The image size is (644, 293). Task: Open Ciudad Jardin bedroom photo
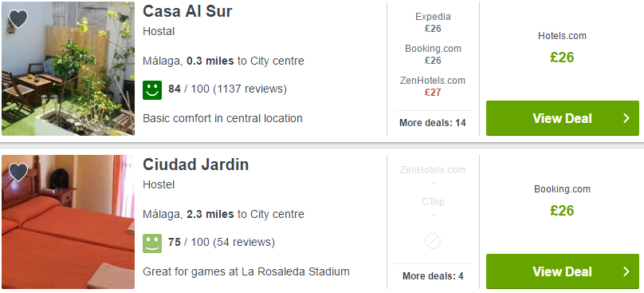69,222
